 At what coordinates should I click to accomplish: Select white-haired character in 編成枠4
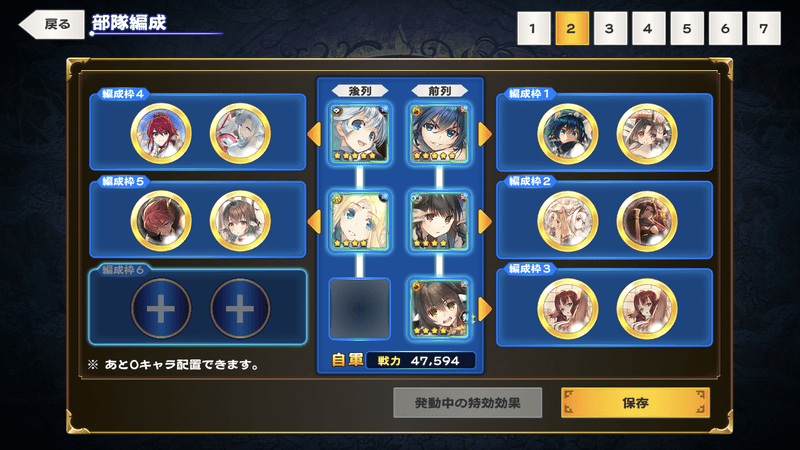pyautogui.click(x=240, y=134)
